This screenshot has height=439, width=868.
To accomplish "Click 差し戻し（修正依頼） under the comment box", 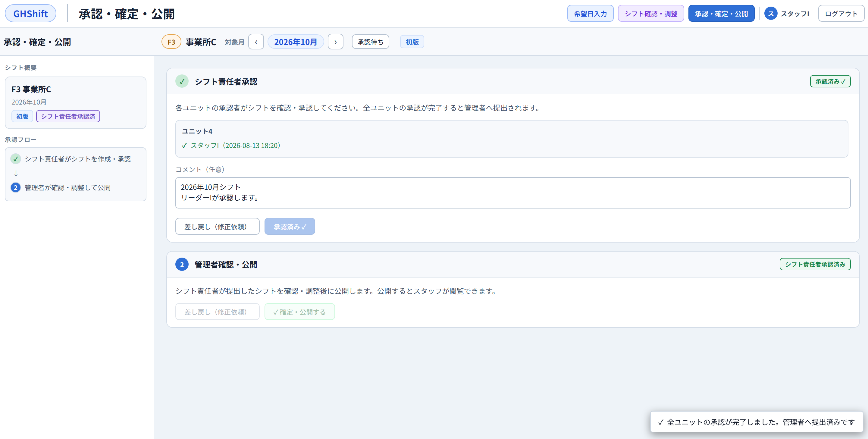I will (x=217, y=226).
